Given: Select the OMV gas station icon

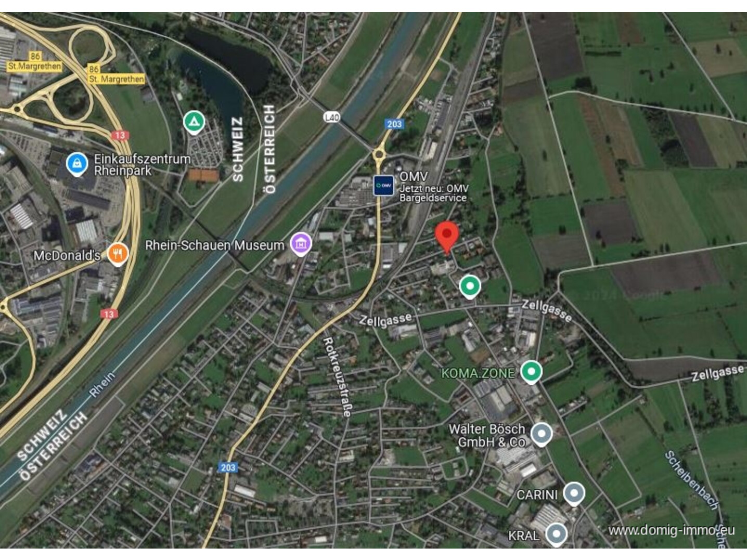Looking at the screenshot, I should pos(383,185).
